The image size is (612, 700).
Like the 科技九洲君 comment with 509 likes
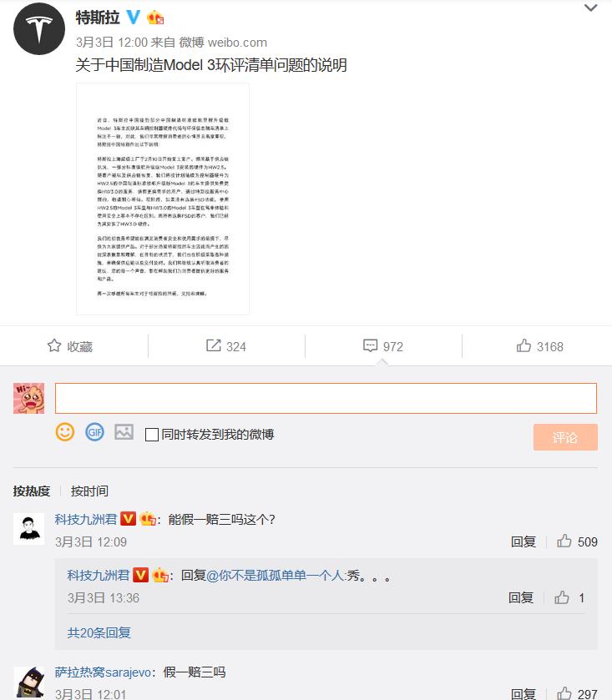point(564,541)
